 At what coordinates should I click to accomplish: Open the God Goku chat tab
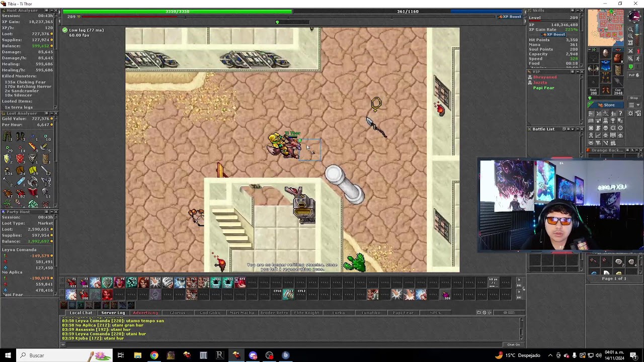pos(210,313)
